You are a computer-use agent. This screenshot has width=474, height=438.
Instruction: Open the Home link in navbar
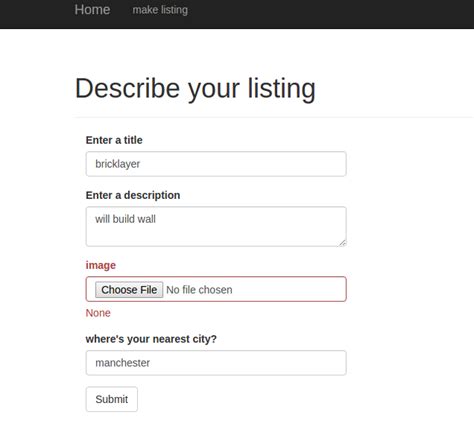92,10
